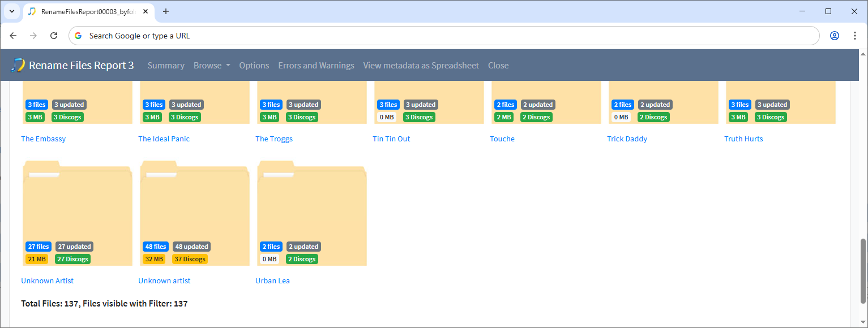Click the 27 updated badge
The image size is (868, 328).
click(74, 247)
